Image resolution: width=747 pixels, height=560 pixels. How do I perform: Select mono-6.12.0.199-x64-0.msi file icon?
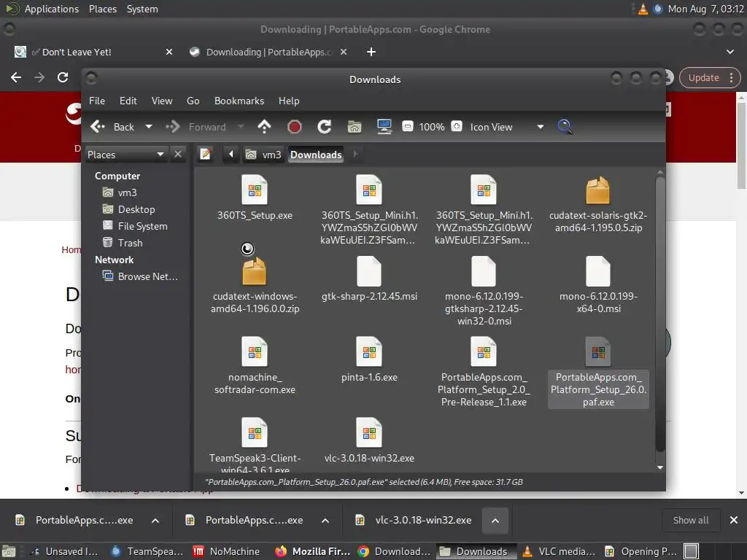(x=598, y=271)
